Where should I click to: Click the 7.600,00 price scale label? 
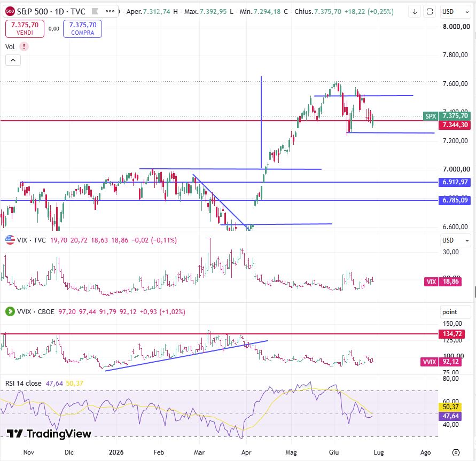(x=455, y=84)
